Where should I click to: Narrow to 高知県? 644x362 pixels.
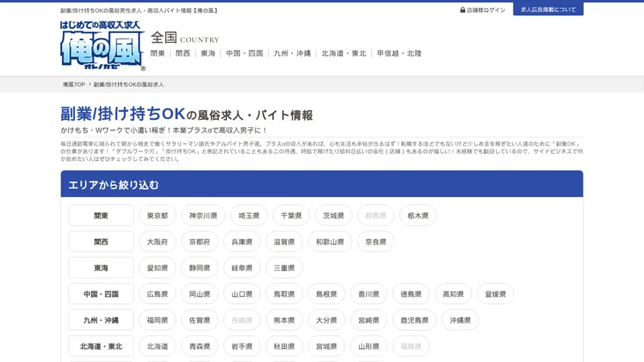tap(453, 294)
